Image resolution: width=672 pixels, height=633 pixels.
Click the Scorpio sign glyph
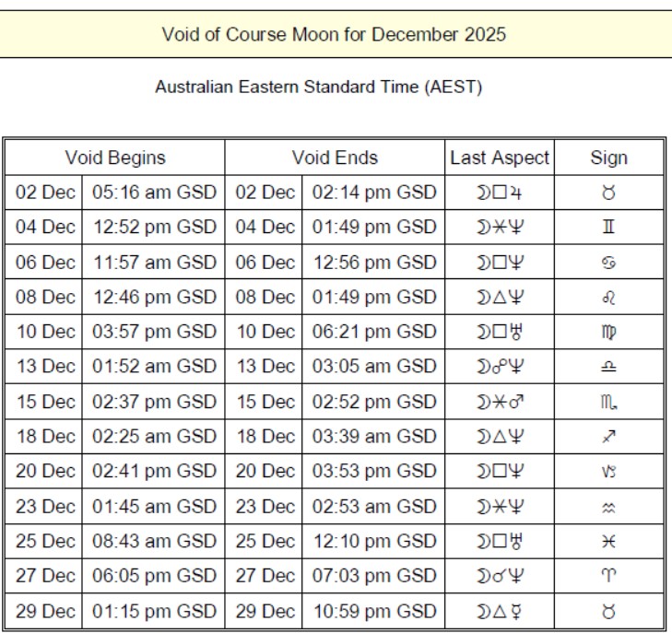tap(608, 402)
